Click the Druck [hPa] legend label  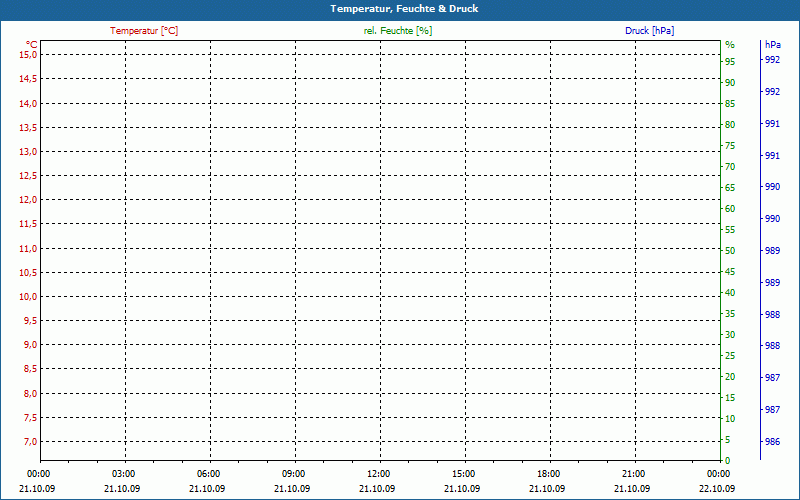pyautogui.click(x=650, y=31)
